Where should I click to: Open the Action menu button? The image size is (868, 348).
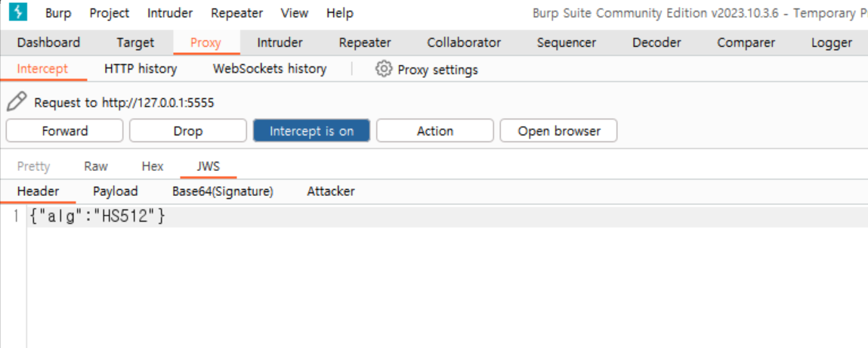435,131
